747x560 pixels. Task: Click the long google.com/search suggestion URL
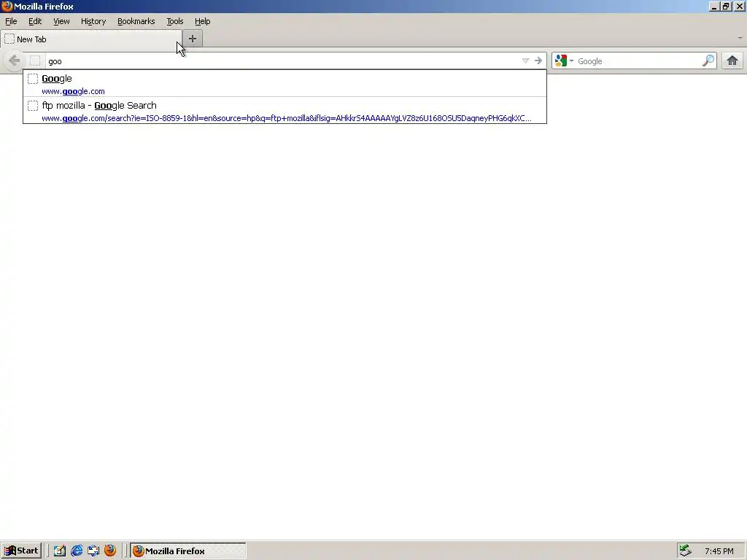287,118
